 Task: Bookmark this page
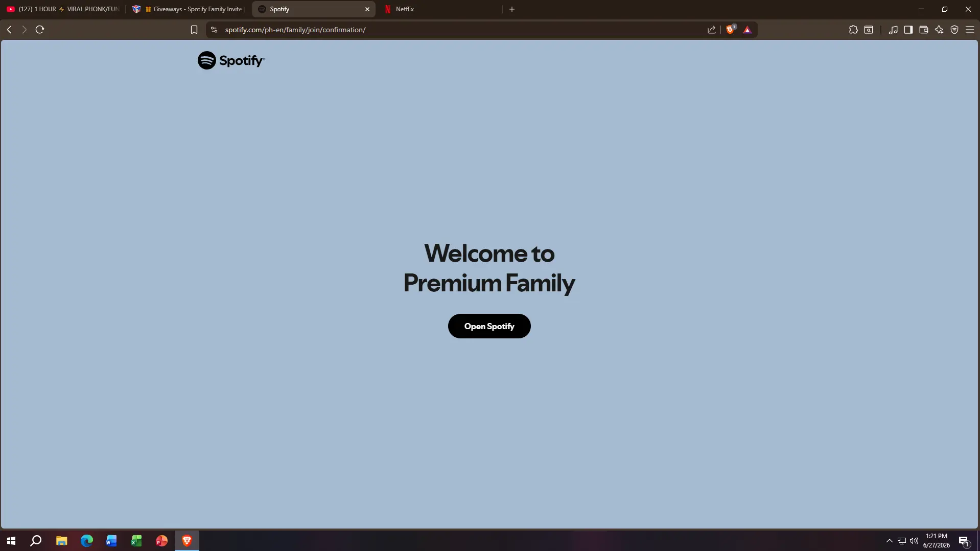194,30
